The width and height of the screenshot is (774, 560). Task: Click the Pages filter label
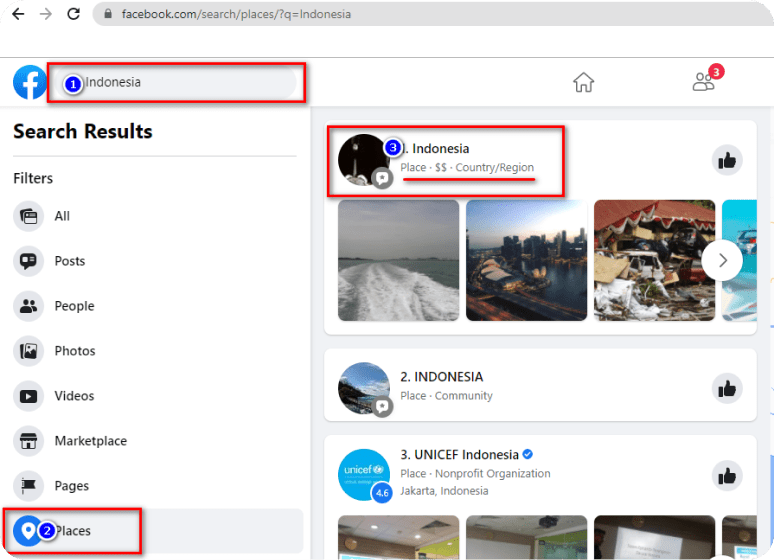72,486
